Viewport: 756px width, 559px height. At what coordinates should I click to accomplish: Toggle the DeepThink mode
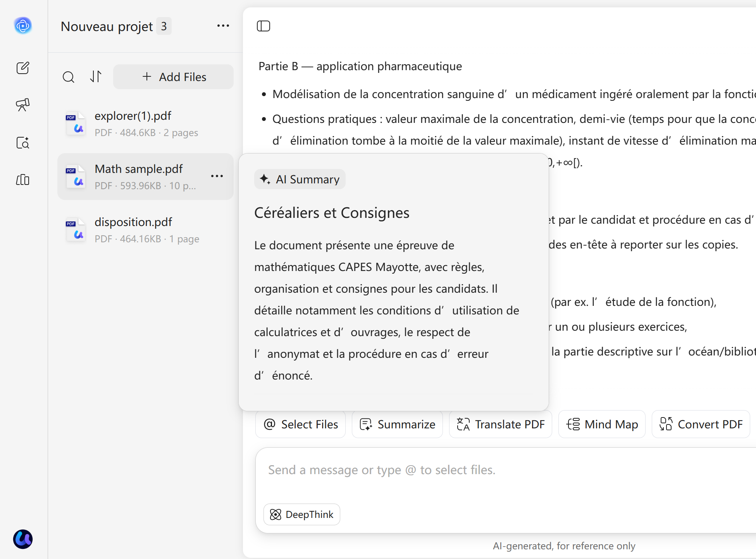(x=302, y=514)
